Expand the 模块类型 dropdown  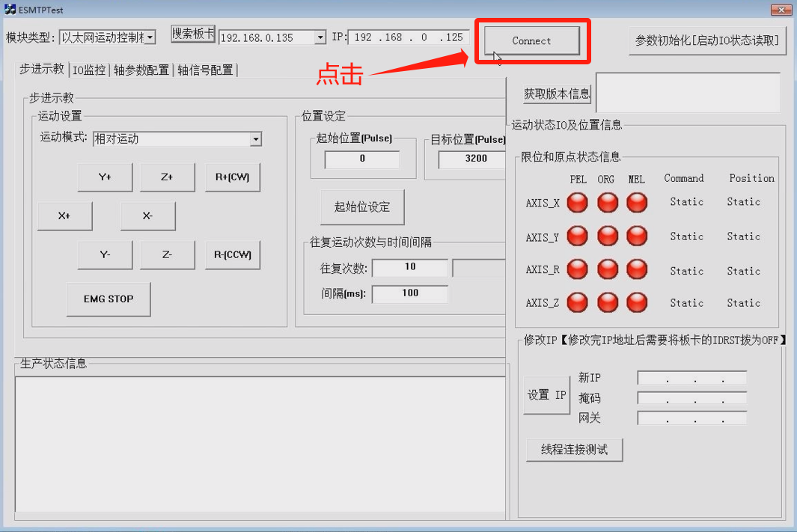point(150,37)
